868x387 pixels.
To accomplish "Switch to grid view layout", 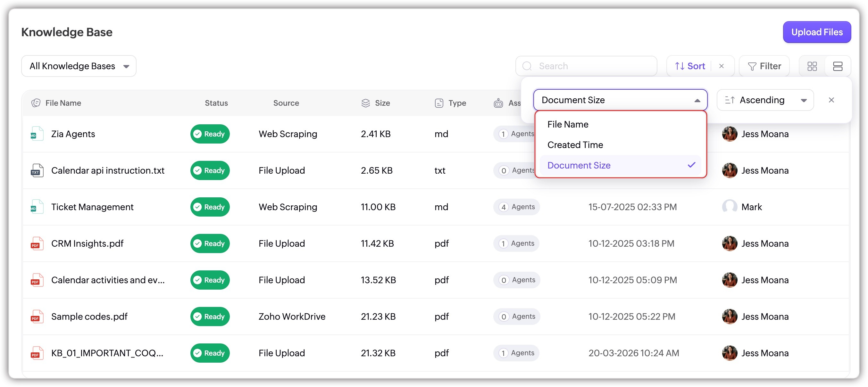I will [x=812, y=66].
